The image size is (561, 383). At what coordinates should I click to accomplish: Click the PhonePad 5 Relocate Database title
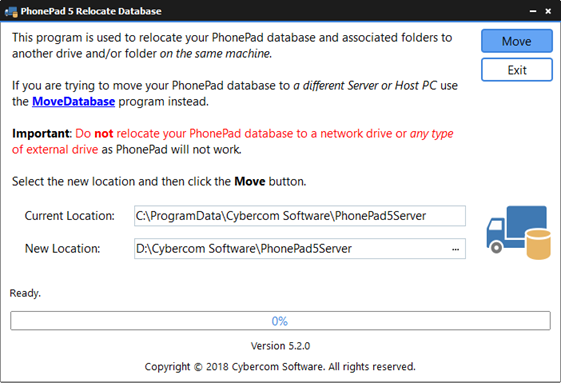[91, 11]
